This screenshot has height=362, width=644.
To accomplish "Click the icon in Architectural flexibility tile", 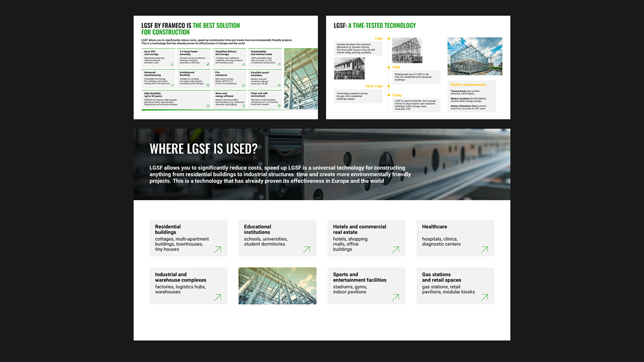I will pos(208,86).
